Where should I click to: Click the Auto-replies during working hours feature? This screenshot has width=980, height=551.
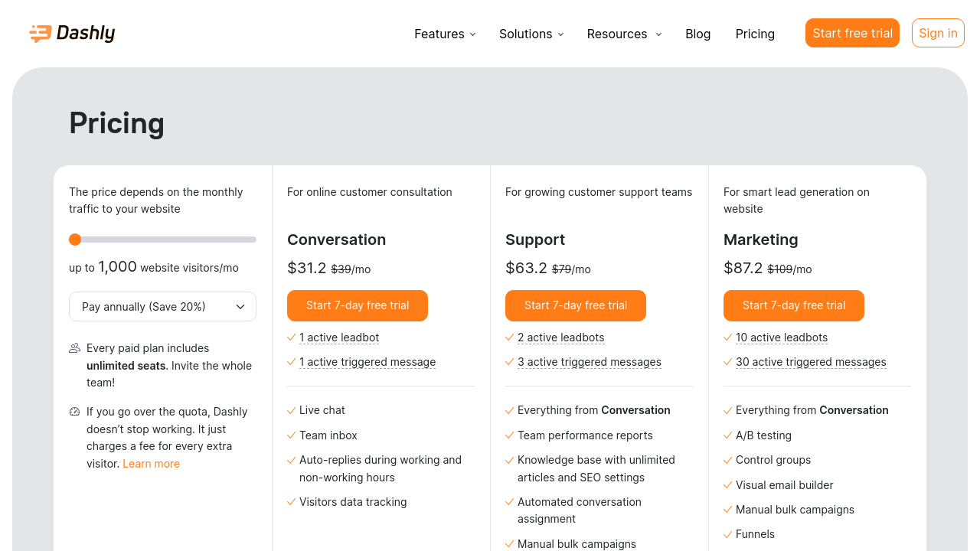tap(381, 468)
